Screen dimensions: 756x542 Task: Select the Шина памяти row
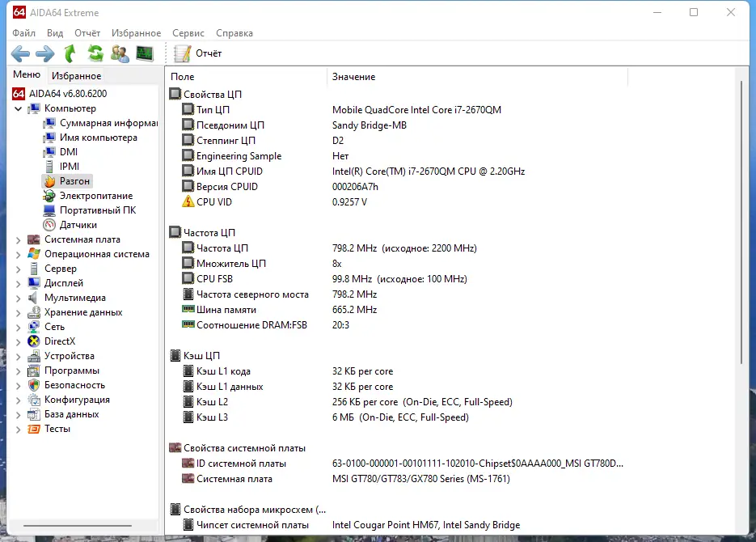pos(279,310)
